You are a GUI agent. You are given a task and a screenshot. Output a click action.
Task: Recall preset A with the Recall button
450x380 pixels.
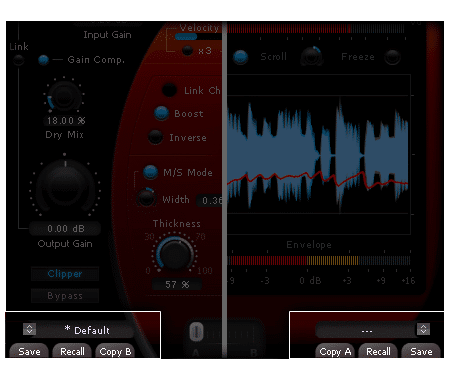[x=72, y=351]
